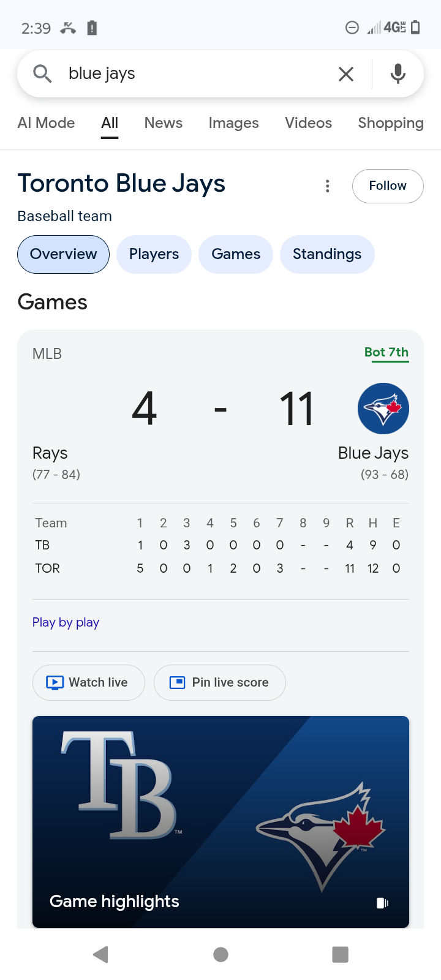Image resolution: width=441 pixels, height=980 pixels.
Task: Switch to the News tab
Action: click(164, 123)
